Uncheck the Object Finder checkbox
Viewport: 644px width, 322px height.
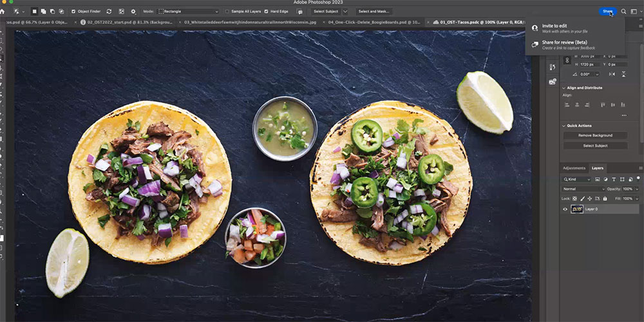pos(73,11)
